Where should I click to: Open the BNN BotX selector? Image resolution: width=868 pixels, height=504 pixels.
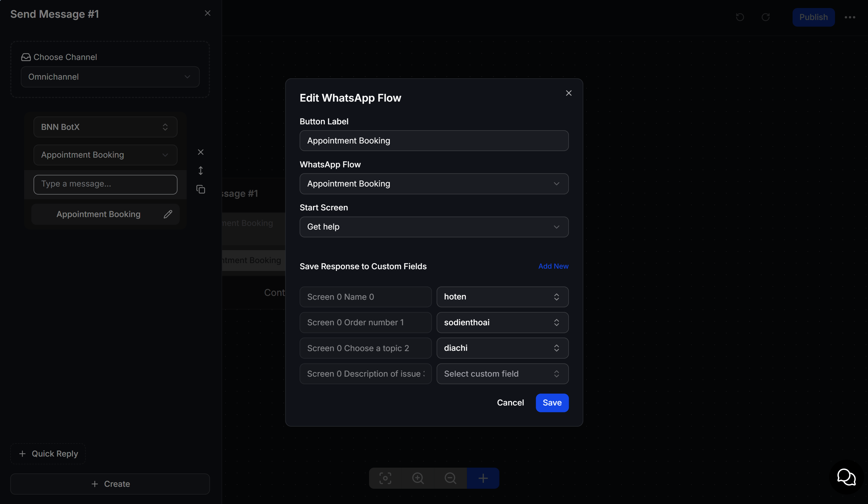pos(105,127)
